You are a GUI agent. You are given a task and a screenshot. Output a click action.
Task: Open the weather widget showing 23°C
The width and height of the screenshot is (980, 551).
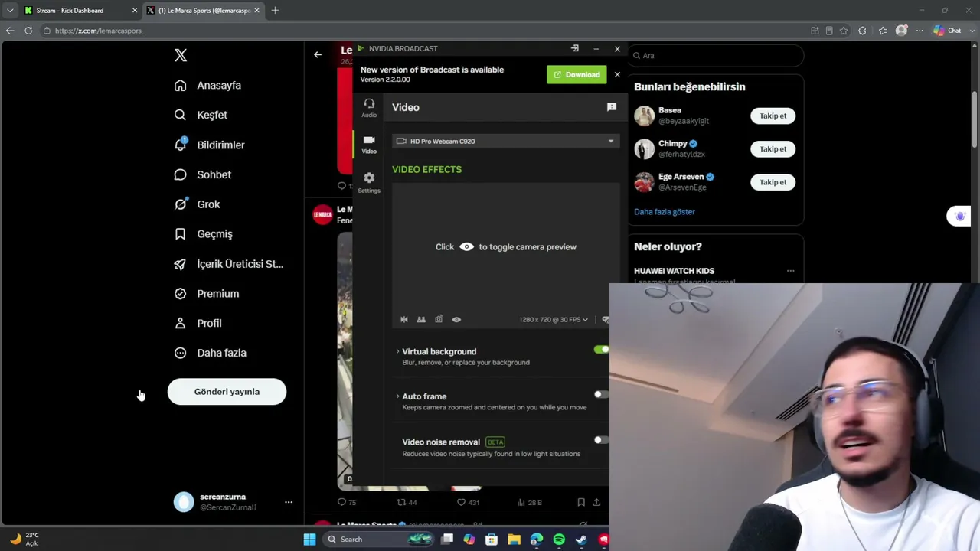[24, 539]
